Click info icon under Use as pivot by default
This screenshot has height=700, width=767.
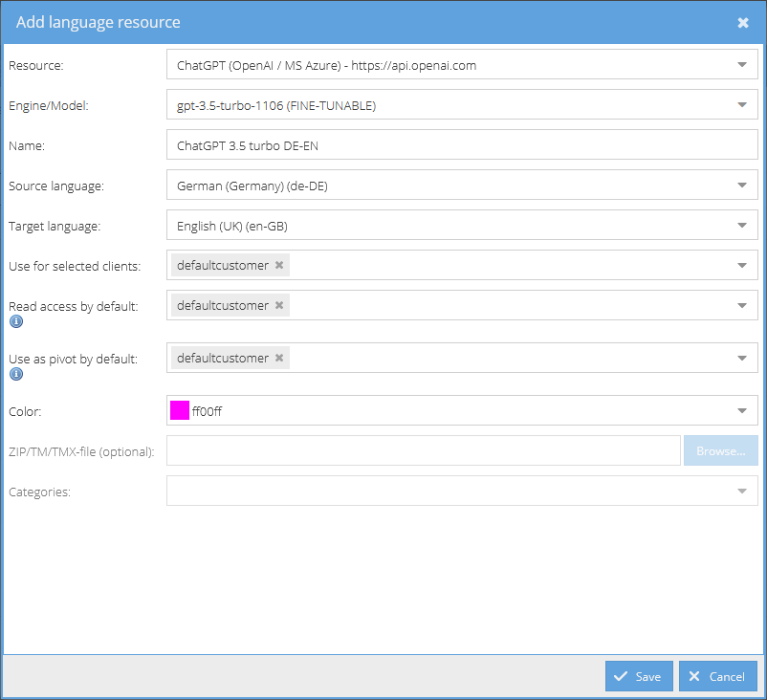pos(16,374)
